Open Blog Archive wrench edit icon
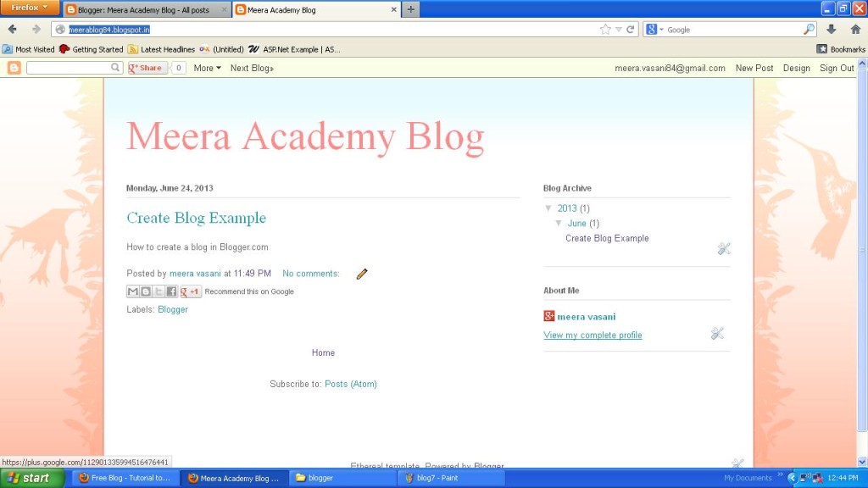 (724, 248)
